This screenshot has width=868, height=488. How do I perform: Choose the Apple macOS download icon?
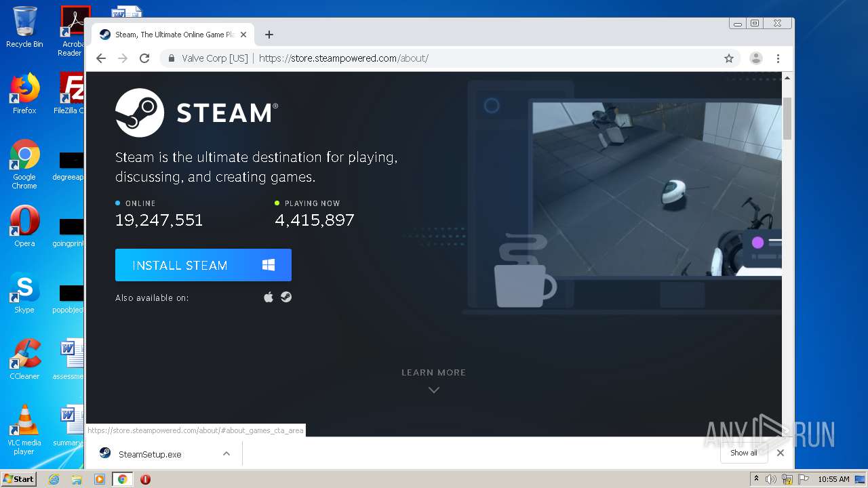[269, 297]
